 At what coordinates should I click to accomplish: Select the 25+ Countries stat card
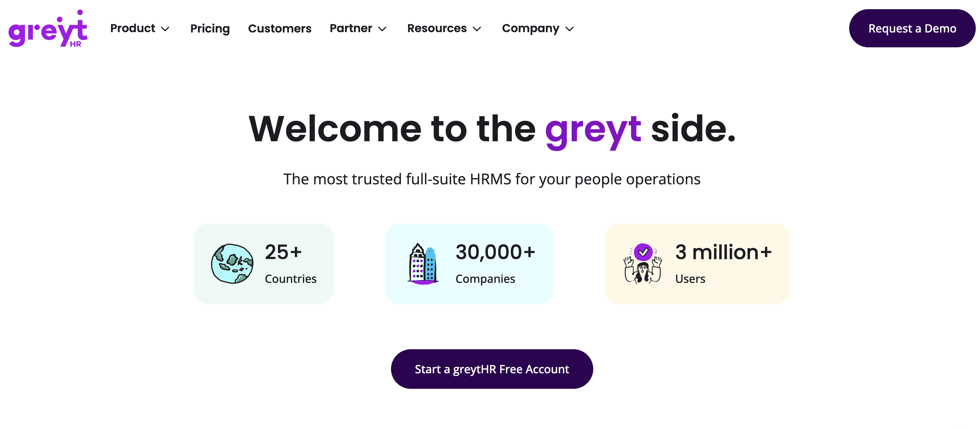tap(264, 263)
